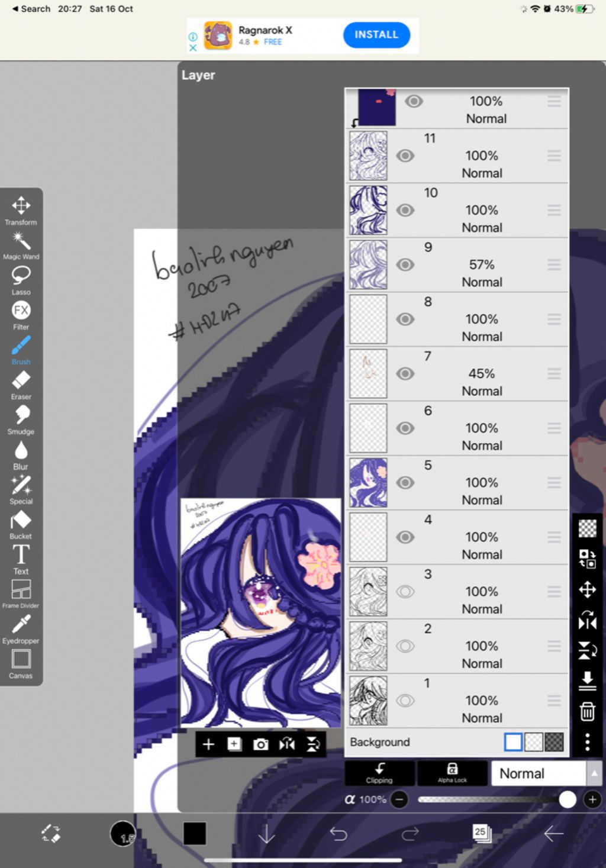Open the Frame Divider tool
The height and width of the screenshot is (868, 606).
coord(21,594)
